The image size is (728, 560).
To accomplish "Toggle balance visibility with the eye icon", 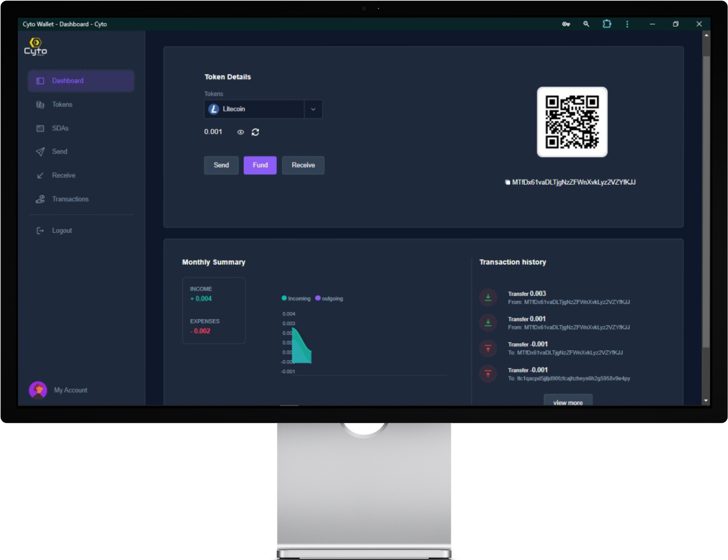I will (x=240, y=132).
